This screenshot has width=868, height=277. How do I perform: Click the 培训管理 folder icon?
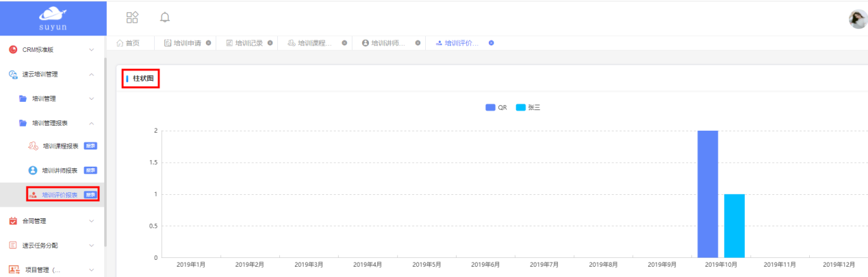(x=23, y=98)
